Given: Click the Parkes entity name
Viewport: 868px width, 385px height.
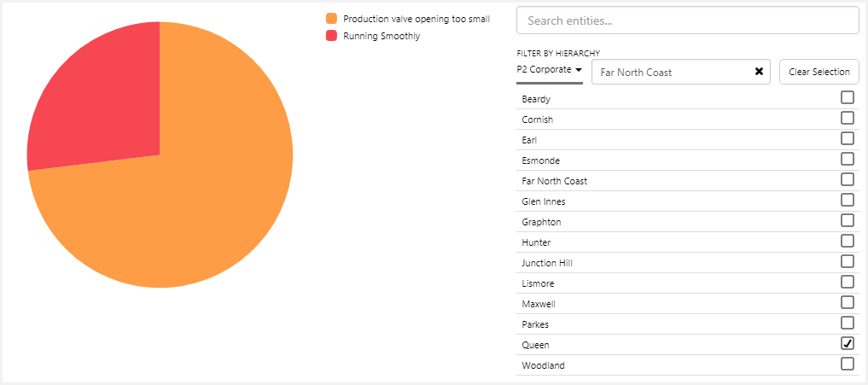Looking at the screenshot, I should point(535,324).
